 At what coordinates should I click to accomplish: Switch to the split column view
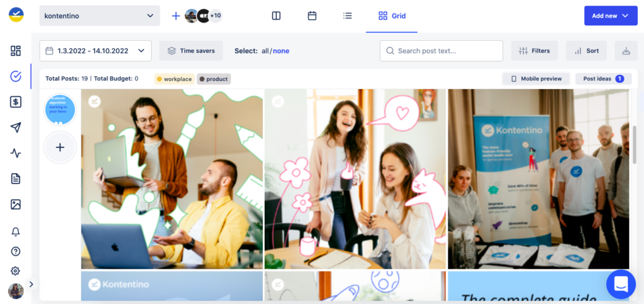pyautogui.click(x=277, y=16)
